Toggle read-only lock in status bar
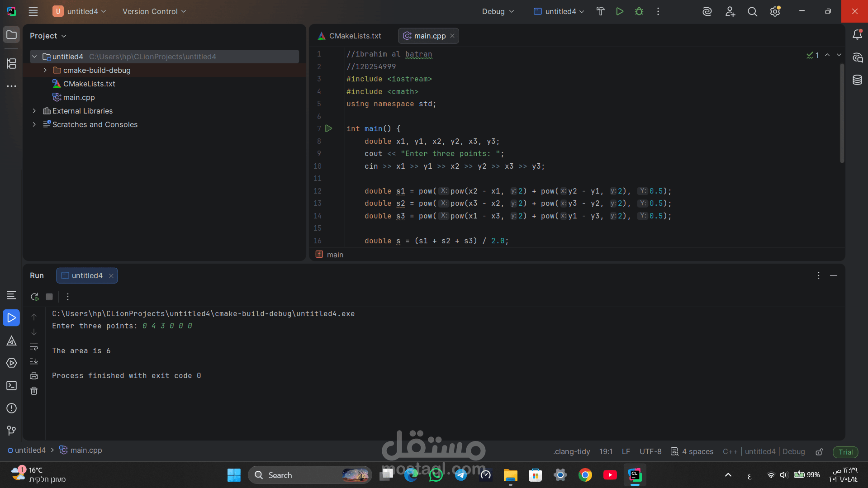 pyautogui.click(x=819, y=451)
